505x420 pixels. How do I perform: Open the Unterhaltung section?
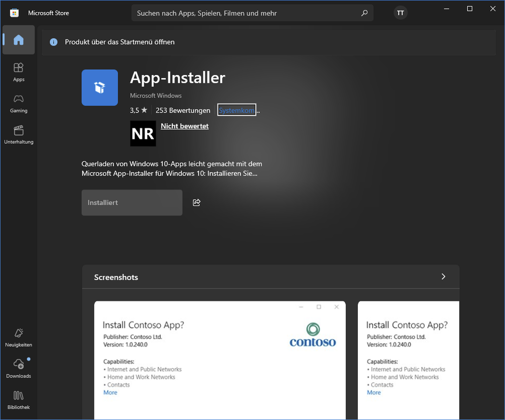(x=18, y=135)
